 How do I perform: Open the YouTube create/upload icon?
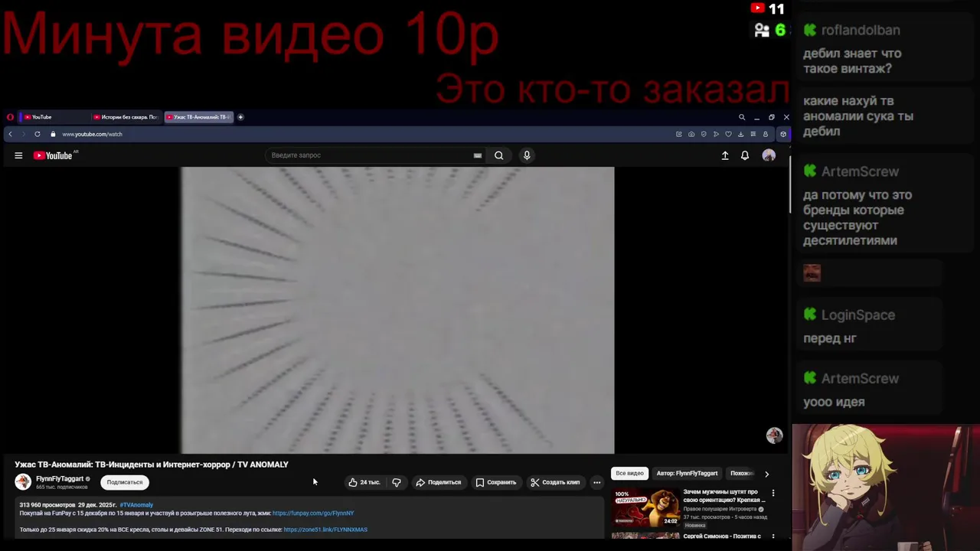pyautogui.click(x=725, y=155)
